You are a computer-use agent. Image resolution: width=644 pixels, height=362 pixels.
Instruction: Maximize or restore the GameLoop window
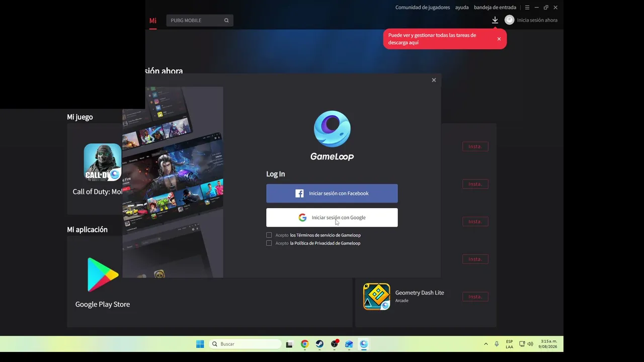(x=546, y=8)
